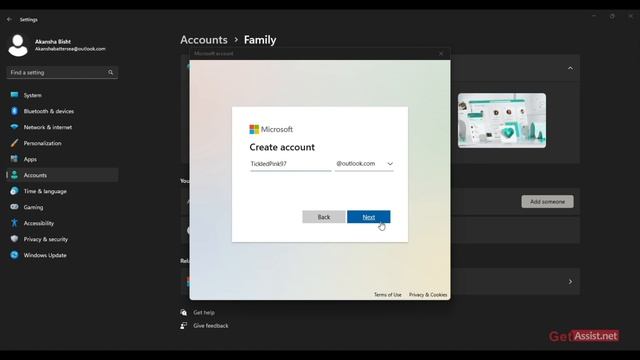The height and width of the screenshot is (360, 640).
Task: Click the Network & internet wifi icon
Action: (x=14, y=127)
